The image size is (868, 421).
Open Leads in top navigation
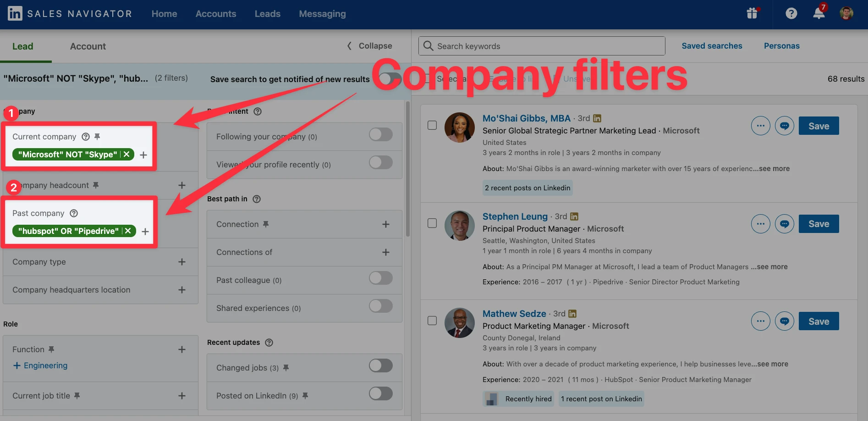268,14
